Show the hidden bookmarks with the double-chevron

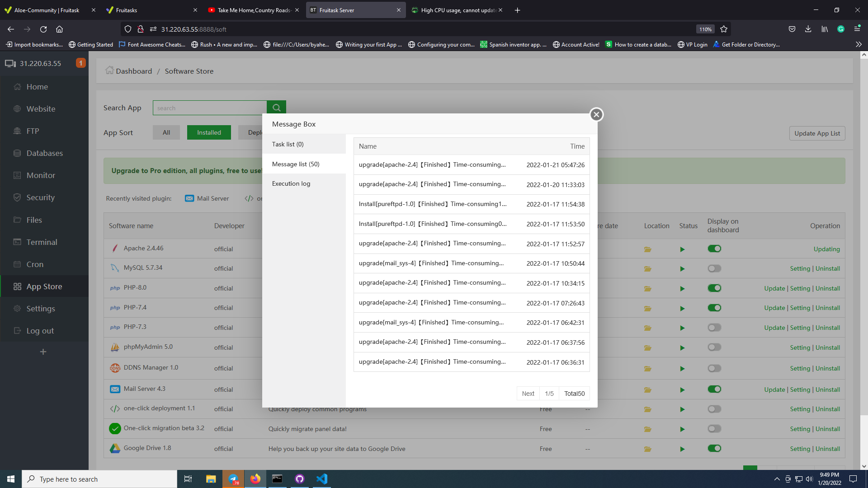pyautogui.click(x=859, y=44)
